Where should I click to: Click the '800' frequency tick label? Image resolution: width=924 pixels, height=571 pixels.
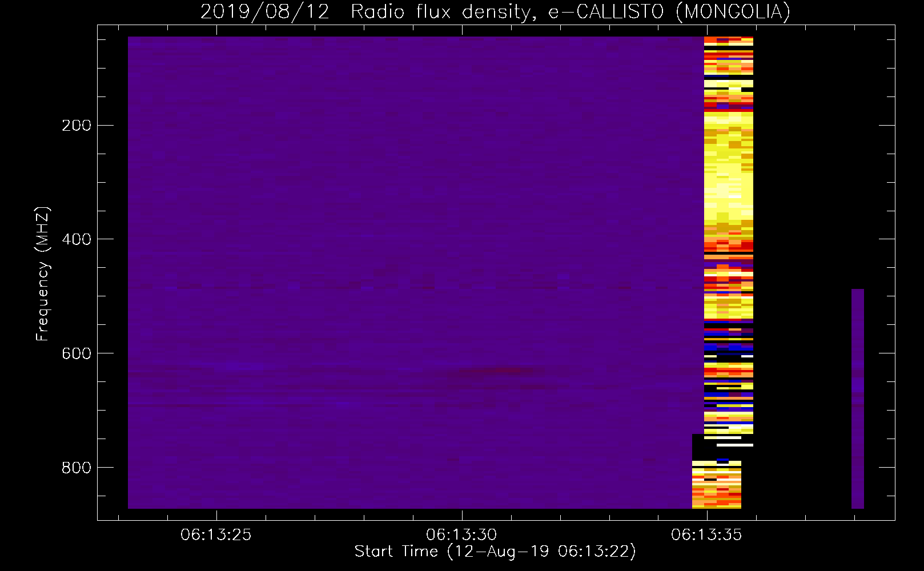[77, 468]
